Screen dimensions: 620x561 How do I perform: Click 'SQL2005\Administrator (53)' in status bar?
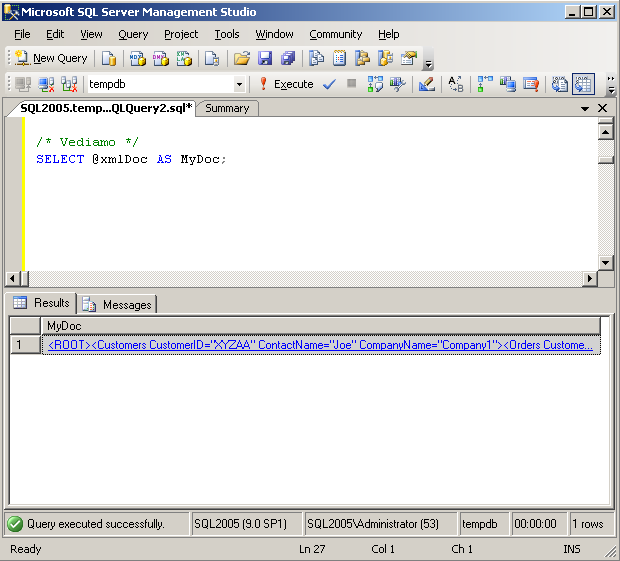(373, 524)
